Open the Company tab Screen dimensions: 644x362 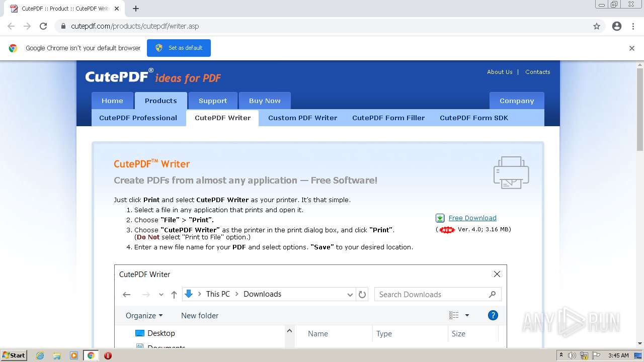pos(517,101)
